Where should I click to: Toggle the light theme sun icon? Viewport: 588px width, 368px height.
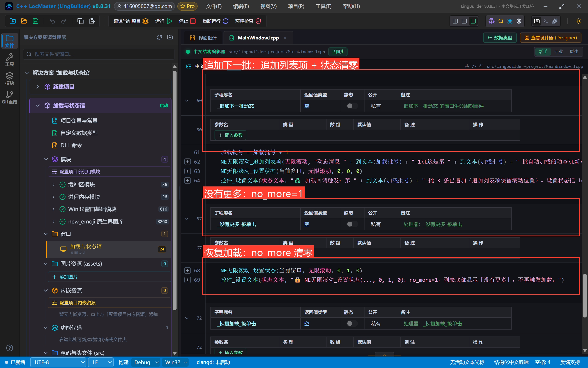[579, 21]
